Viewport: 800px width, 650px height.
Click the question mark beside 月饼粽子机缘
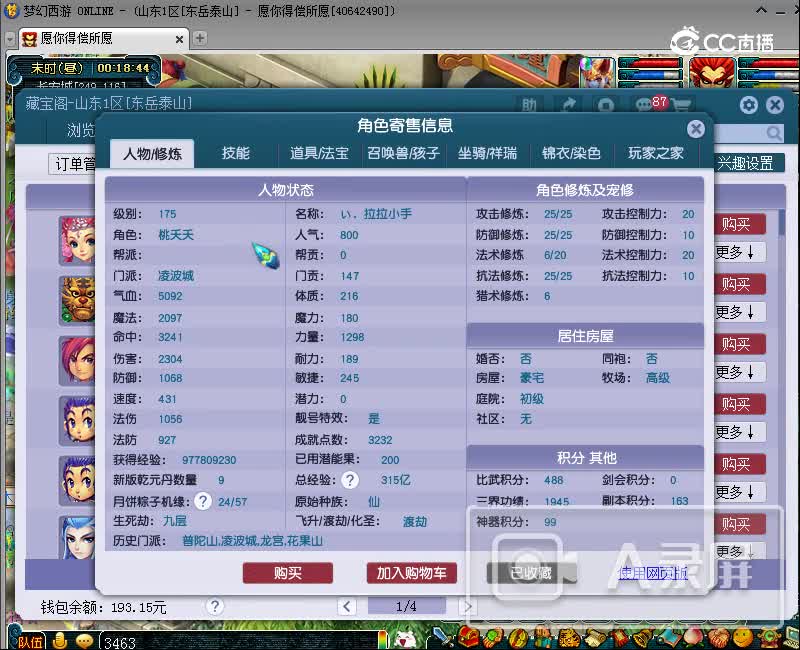pyautogui.click(x=203, y=502)
